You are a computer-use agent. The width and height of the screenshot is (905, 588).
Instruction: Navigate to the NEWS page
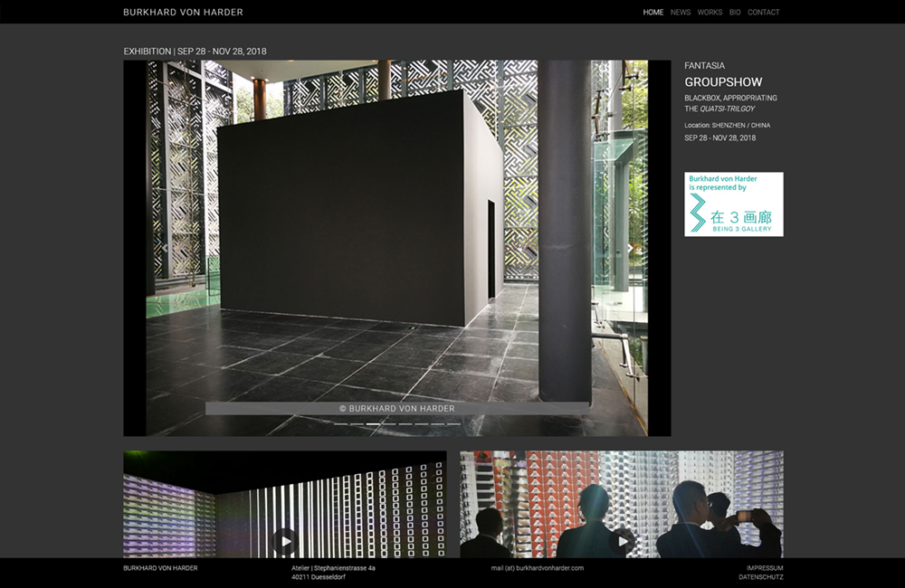pyautogui.click(x=681, y=13)
